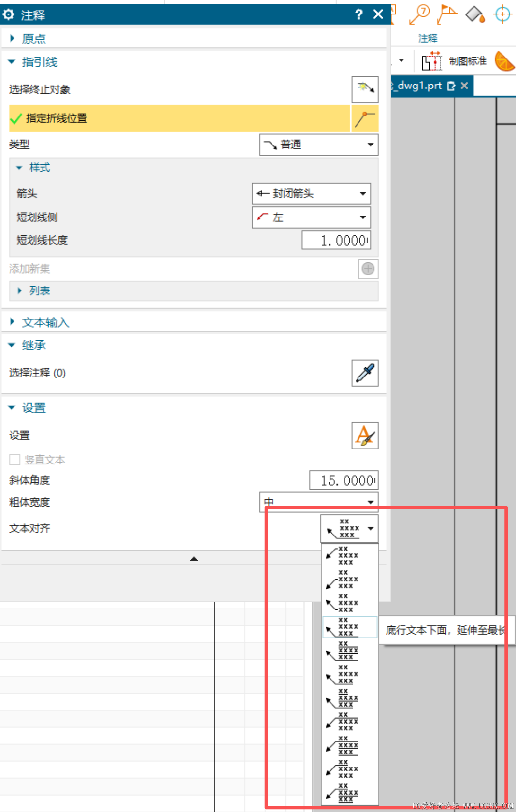Open the 粗体宽度 dropdown
Image resolution: width=516 pixels, height=812 pixels.
tap(319, 502)
